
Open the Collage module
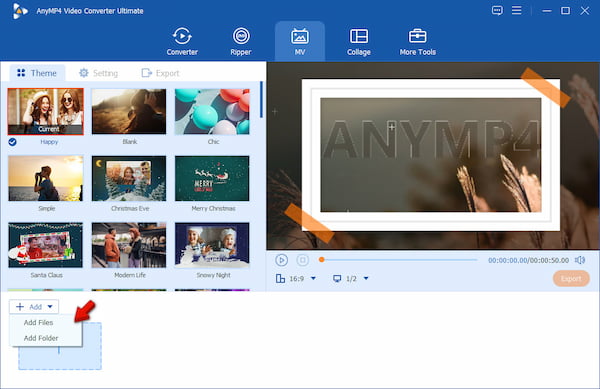point(359,41)
